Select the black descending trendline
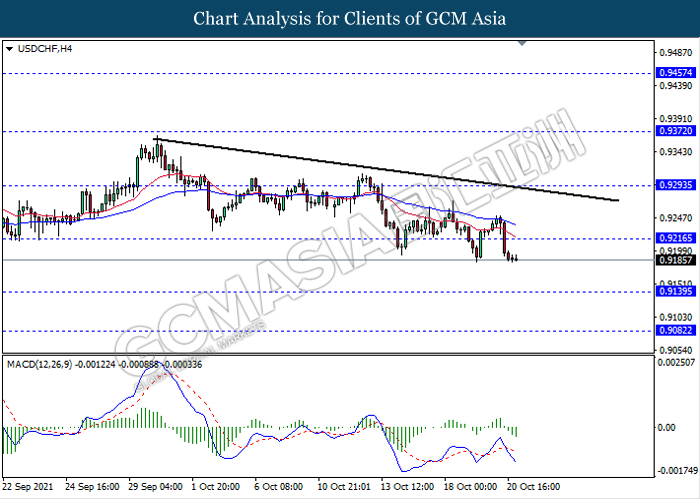The height and width of the screenshot is (500, 700). pyautogui.click(x=386, y=170)
